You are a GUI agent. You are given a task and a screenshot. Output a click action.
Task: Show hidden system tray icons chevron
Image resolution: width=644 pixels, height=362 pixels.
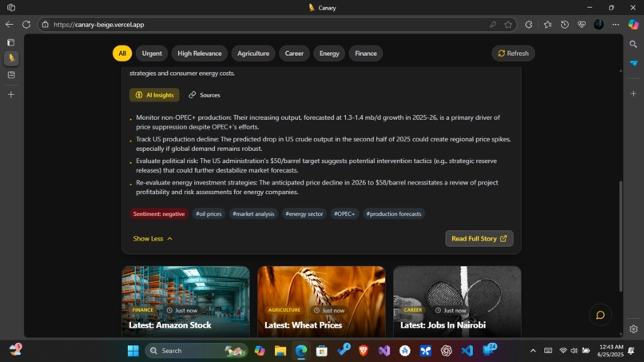point(533,351)
